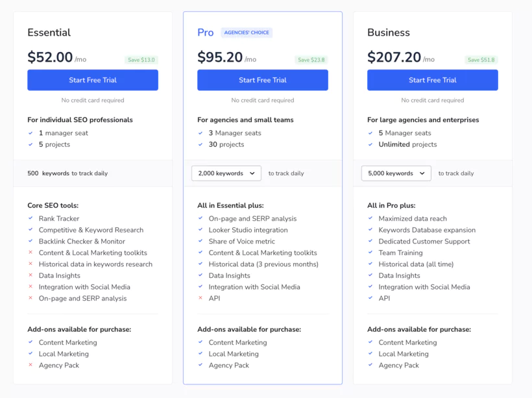Click the checkmark next to Content Marketing in Pro add-ons
The width and height of the screenshot is (532, 398).
tap(201, 342)
